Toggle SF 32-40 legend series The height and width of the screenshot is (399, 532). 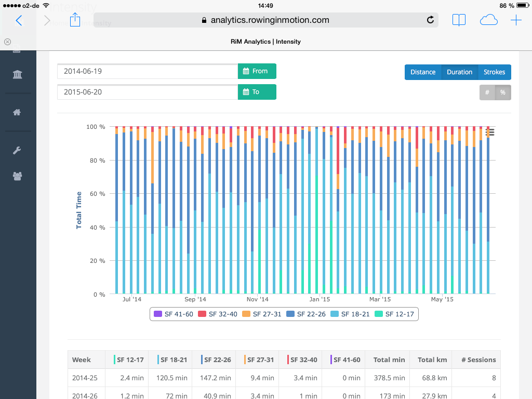218,314
